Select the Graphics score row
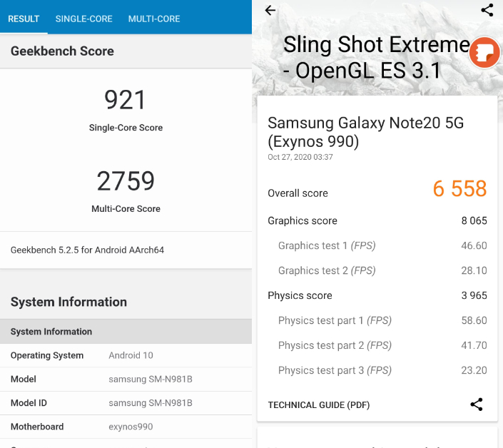The width and height of the screenshot is (503, 448). pos(377,220)
